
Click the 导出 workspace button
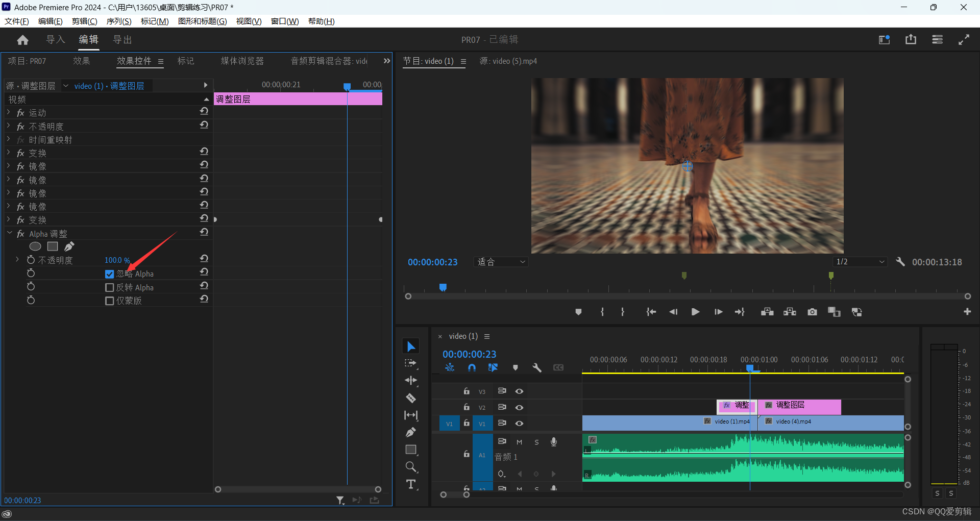tap(122, 40)
